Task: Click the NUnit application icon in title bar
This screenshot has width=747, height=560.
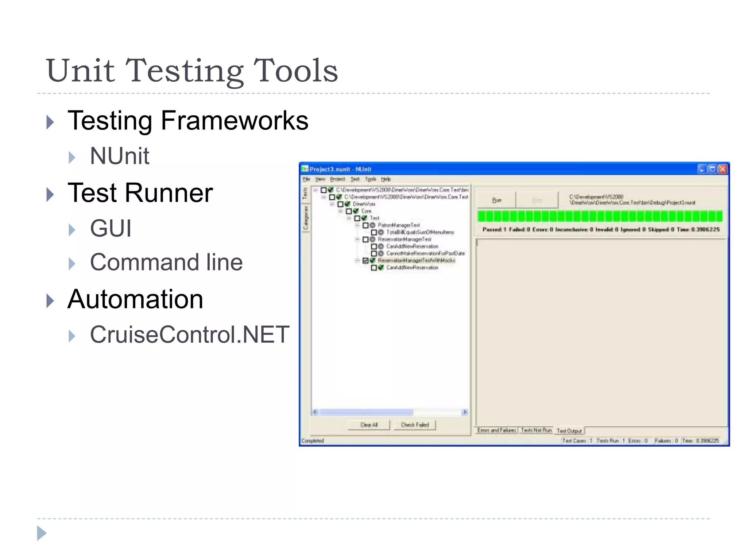Action: [x=305, y=169]
